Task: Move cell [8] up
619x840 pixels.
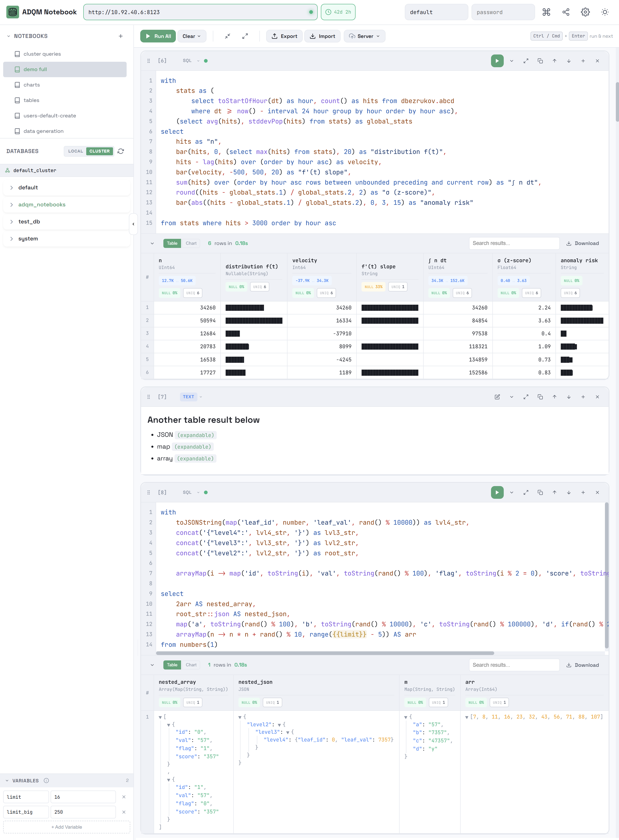Action: [x=555, y=492]
